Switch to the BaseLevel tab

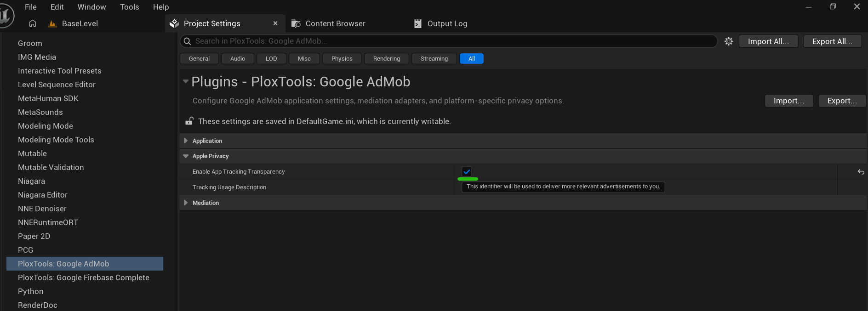coord(80,23)
